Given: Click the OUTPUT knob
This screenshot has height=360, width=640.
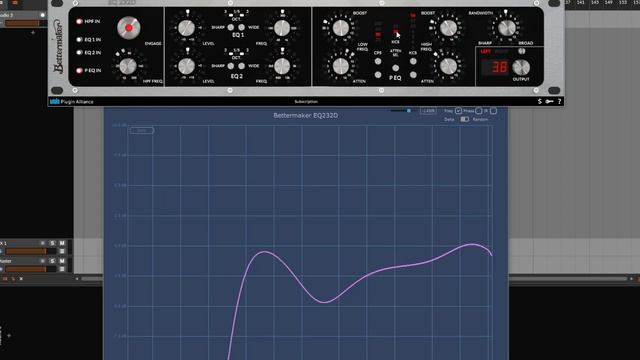Looking at the screenshot, I should pos(521,67).
